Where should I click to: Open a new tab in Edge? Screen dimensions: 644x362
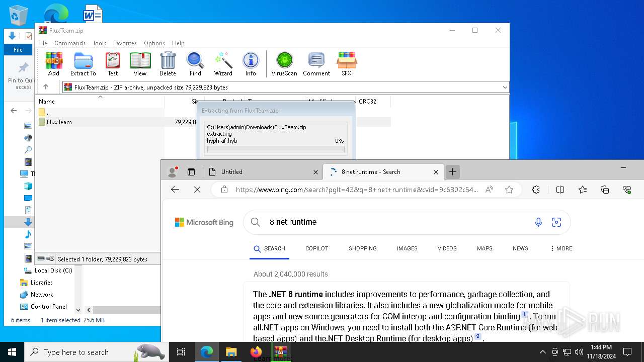pyautogui.click(x=453, y=172)
